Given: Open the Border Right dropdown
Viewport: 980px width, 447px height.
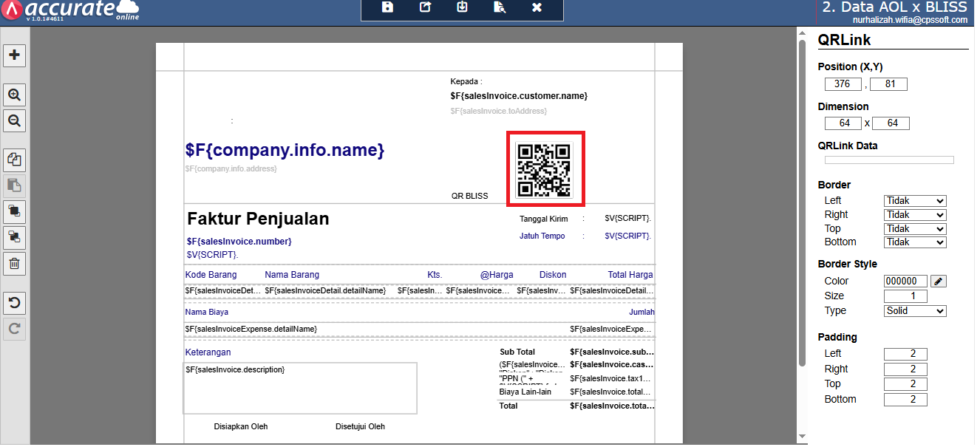Looking at the screenshot, I should coord(915,215).
